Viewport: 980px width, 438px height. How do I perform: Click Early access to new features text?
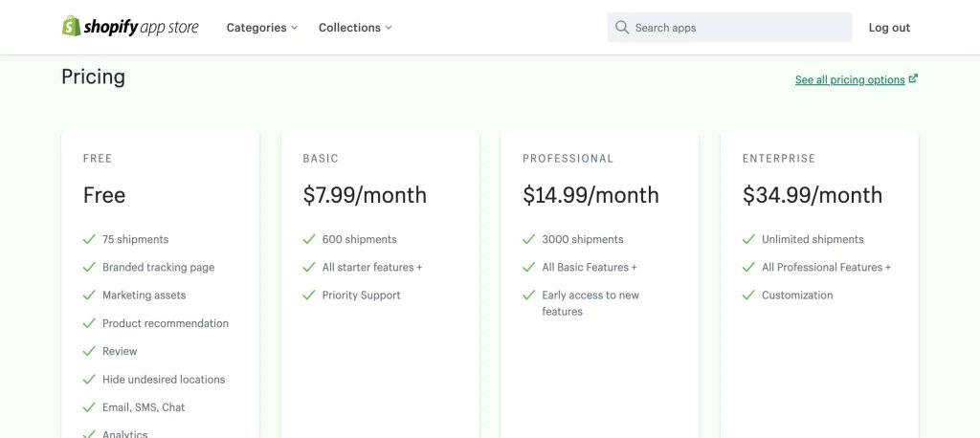click(x=590, y=303)
